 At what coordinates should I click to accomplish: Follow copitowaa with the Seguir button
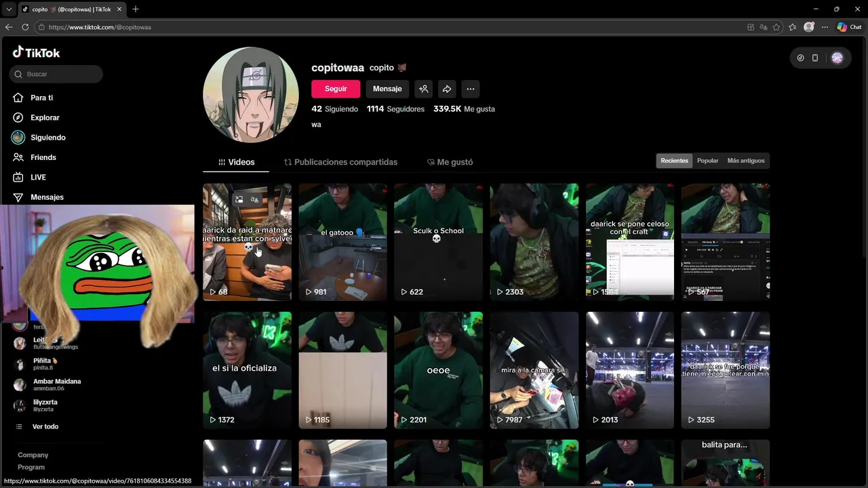pyautogui.click(x=336, y=89)
